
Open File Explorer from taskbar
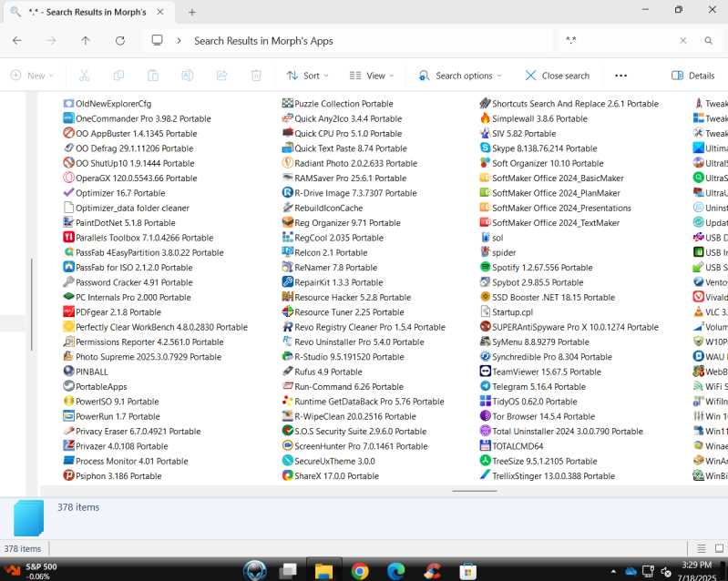coord(324,570)
